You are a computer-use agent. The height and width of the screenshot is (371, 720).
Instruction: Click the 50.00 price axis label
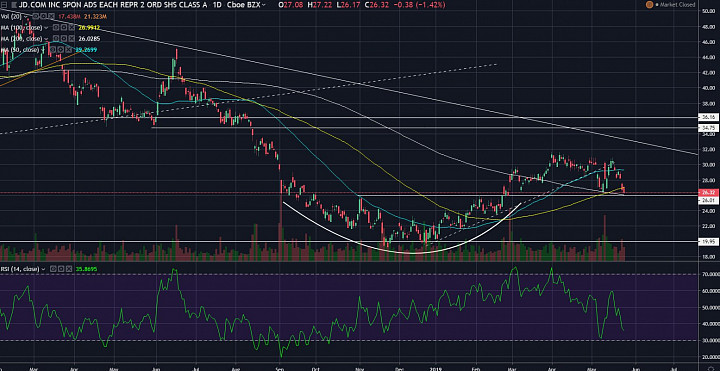click(708, 11)
